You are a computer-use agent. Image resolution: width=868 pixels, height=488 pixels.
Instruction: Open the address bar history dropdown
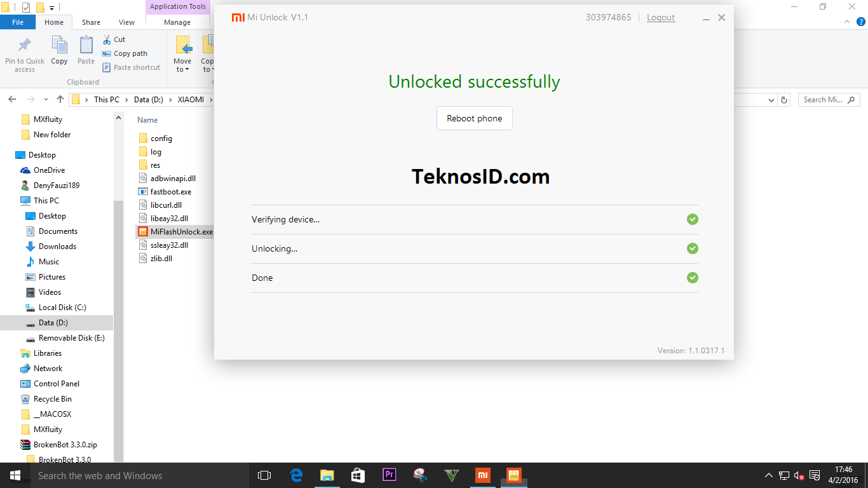[x=771, y=100]
